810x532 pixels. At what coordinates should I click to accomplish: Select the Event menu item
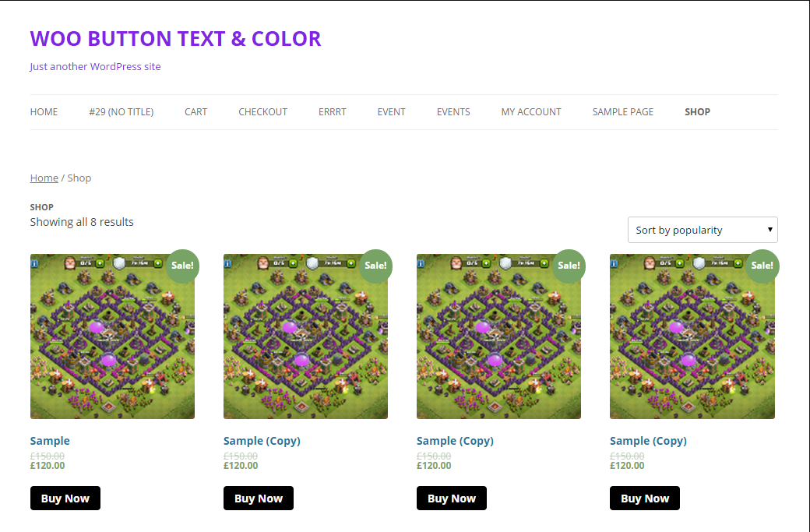coord(391,112)
